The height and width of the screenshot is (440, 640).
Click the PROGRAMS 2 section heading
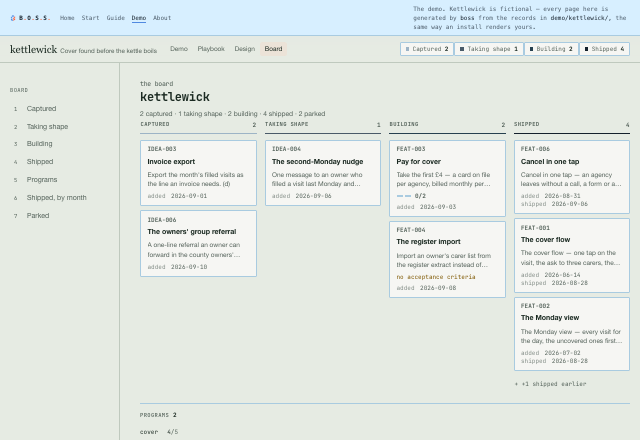tap(158, 415)
